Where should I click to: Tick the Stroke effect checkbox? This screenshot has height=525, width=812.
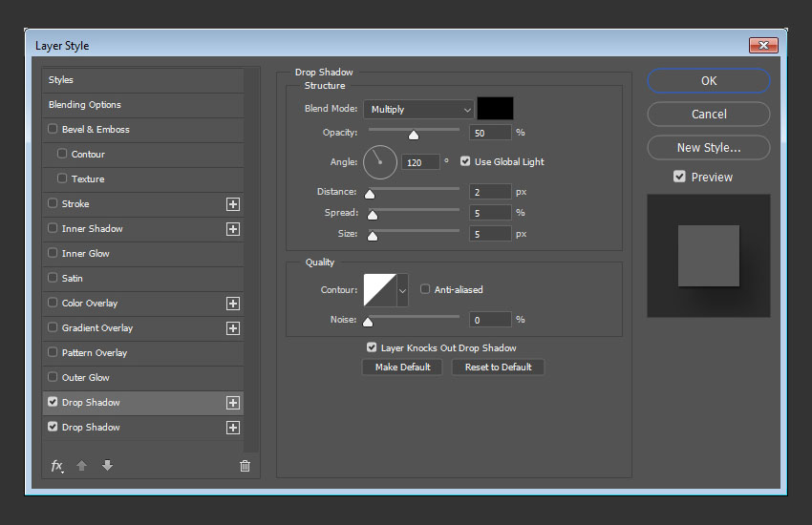pyautogui.click(x=53, y=202)
